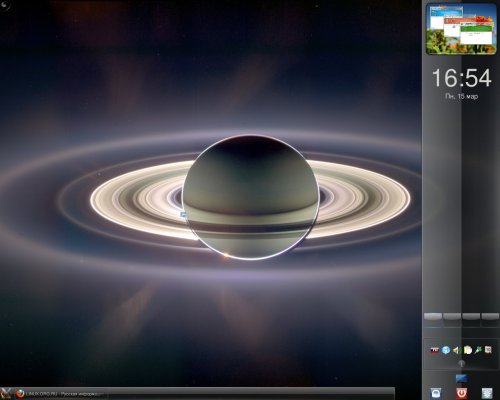Open the desktop preview thumbnail above the clock

(461, 29)
